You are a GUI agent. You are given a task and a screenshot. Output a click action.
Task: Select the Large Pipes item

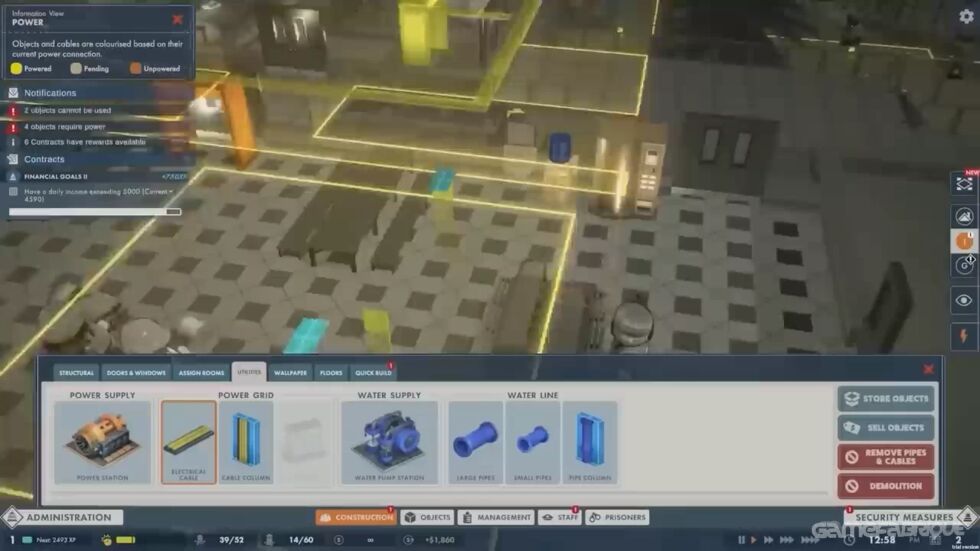[x=476, y=442]
